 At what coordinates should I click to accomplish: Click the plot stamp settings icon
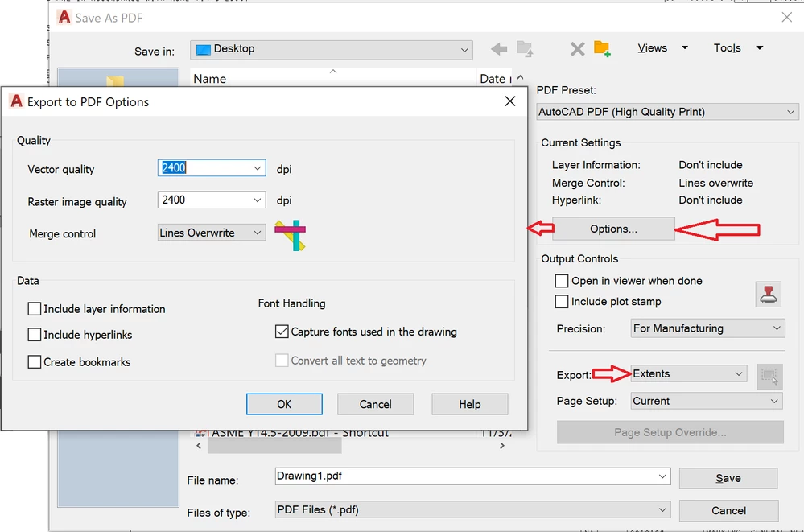pos(768,295)
